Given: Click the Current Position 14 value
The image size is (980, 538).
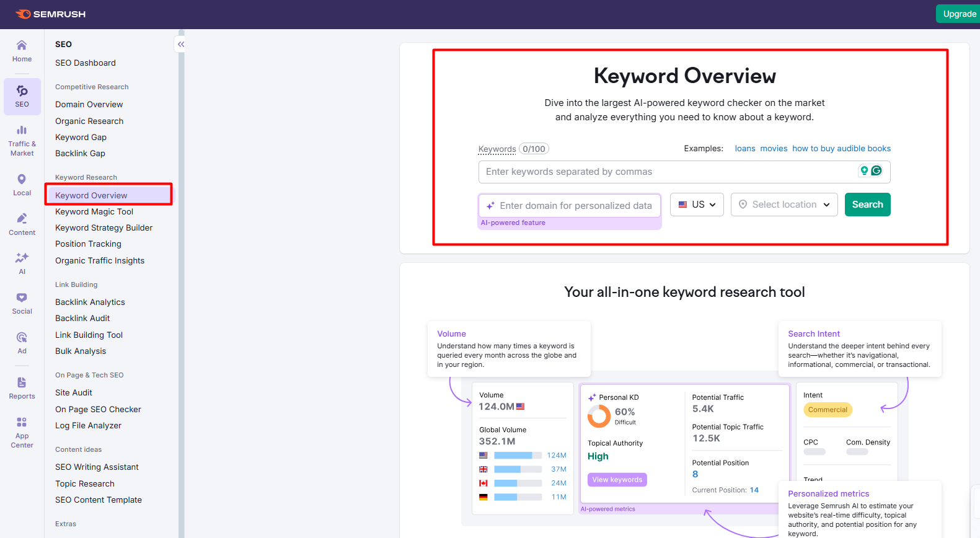Looking at the screenshot, I should [x=754, y=490].
